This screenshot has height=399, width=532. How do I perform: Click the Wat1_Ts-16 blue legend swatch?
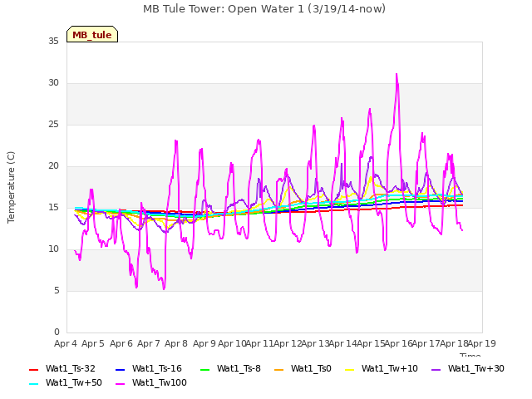(x=120, y=369)
